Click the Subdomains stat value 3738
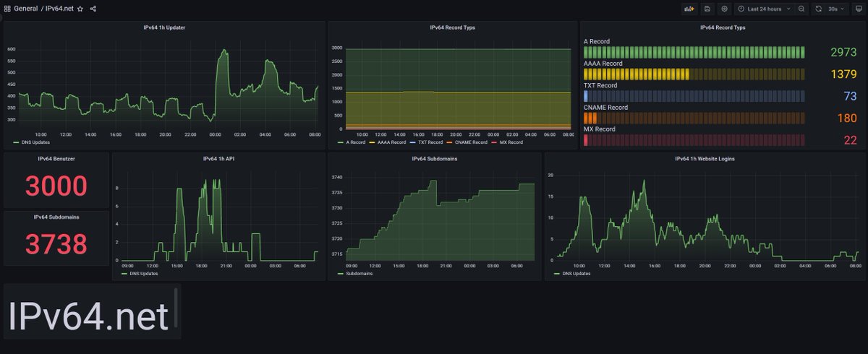868x354 pixels. tap(56, 245)
